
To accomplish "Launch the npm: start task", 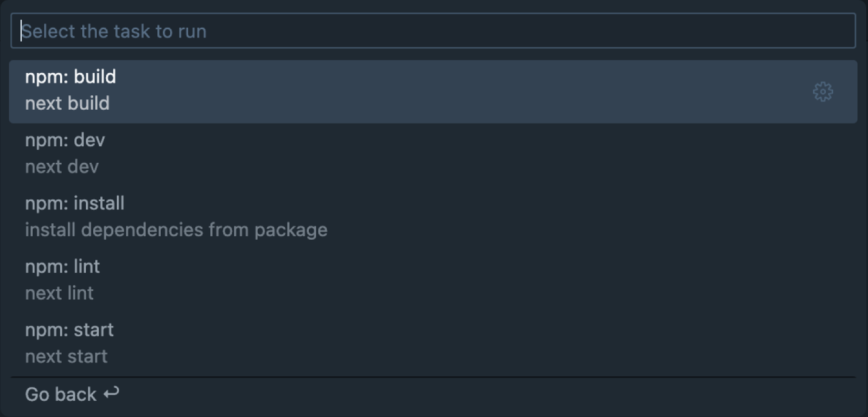I will pyautogui.click(x=433, y=343).
